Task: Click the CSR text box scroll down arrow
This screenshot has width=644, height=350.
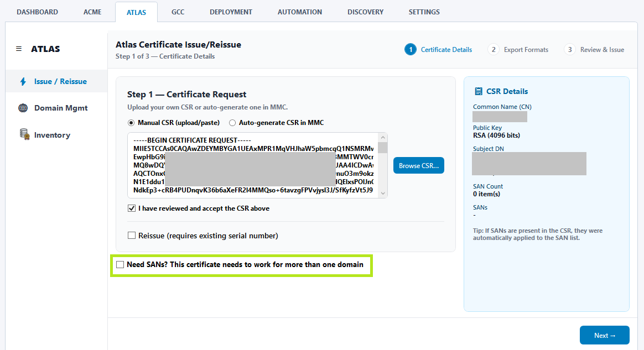Action: pyautogui.click(x=383, y=194)
